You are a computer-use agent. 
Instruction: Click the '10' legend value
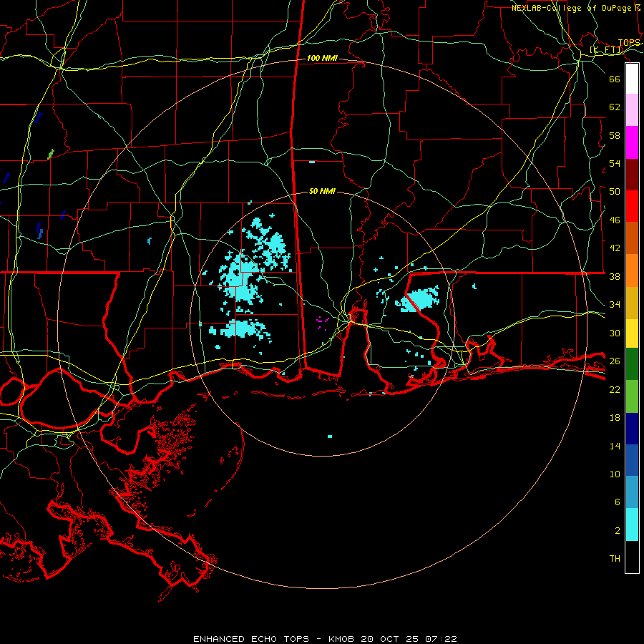pos(615,474)
